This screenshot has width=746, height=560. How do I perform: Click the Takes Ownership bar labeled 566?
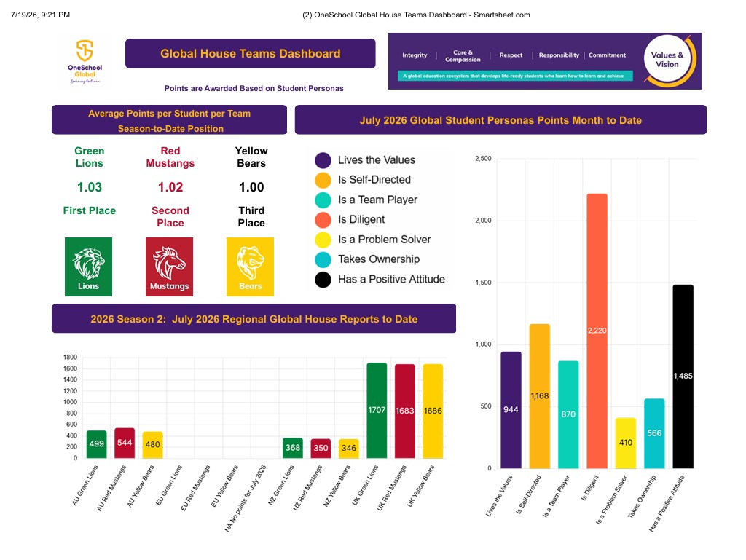pos(654,433)
